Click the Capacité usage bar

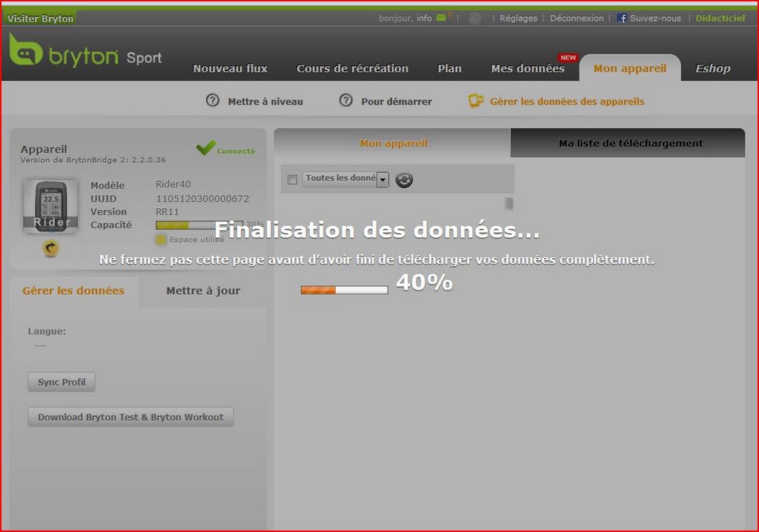click(199, 225)
